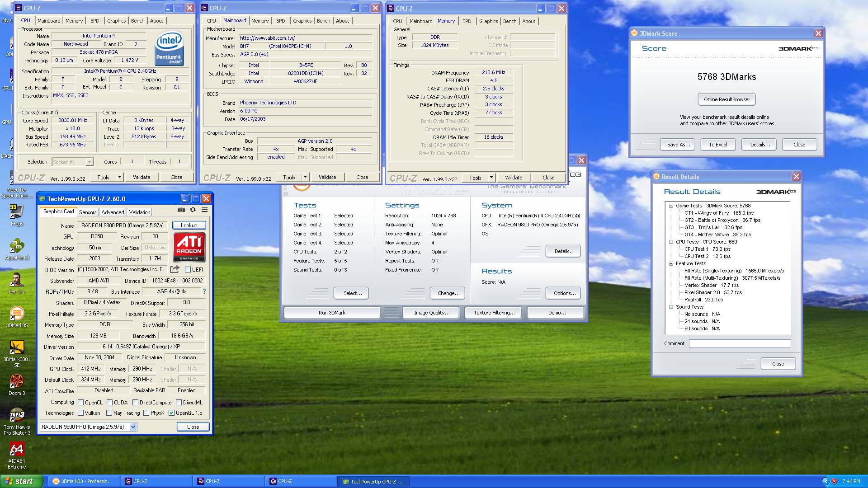Click the BIOS Version share/export icon

(175, 269)
